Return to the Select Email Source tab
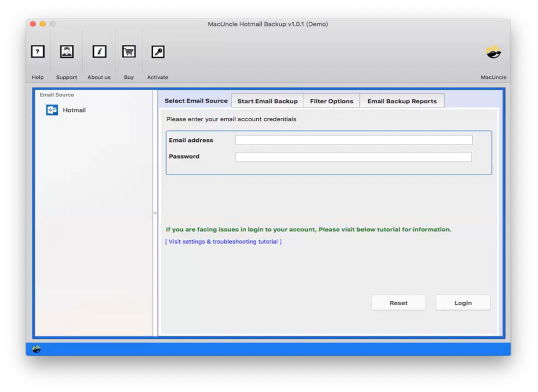Viewport: 538px width, 392px height. [195, 101]
